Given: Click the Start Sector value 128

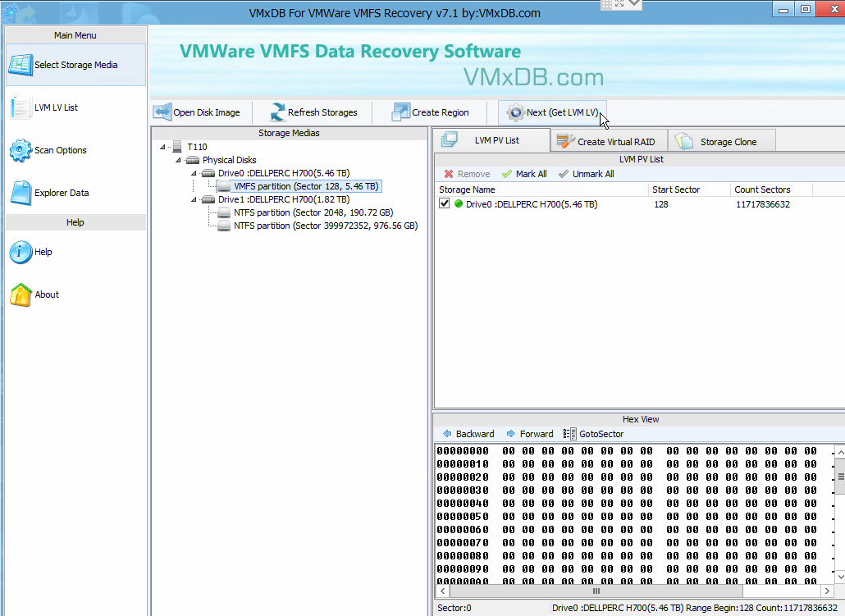Looking at the screenshot, I should coord(661,204).
